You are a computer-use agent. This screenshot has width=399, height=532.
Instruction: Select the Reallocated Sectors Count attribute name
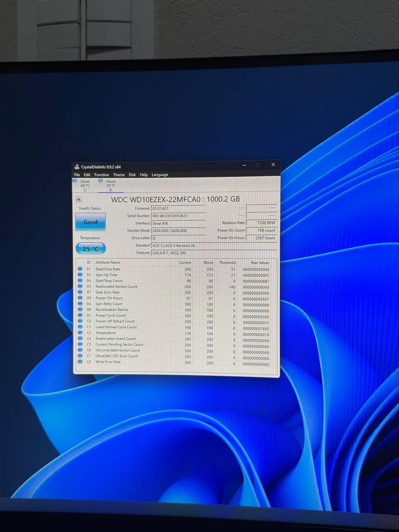click(116, 286)
